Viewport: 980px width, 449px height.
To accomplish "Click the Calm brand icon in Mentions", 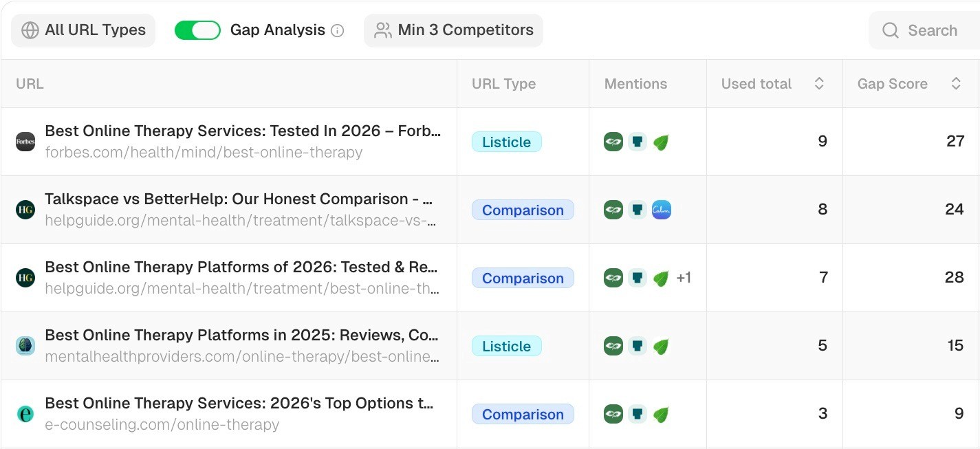I will [661, 210].
